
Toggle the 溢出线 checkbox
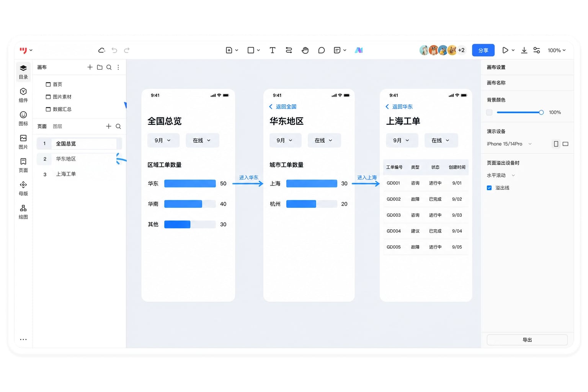tap(489, 188)
